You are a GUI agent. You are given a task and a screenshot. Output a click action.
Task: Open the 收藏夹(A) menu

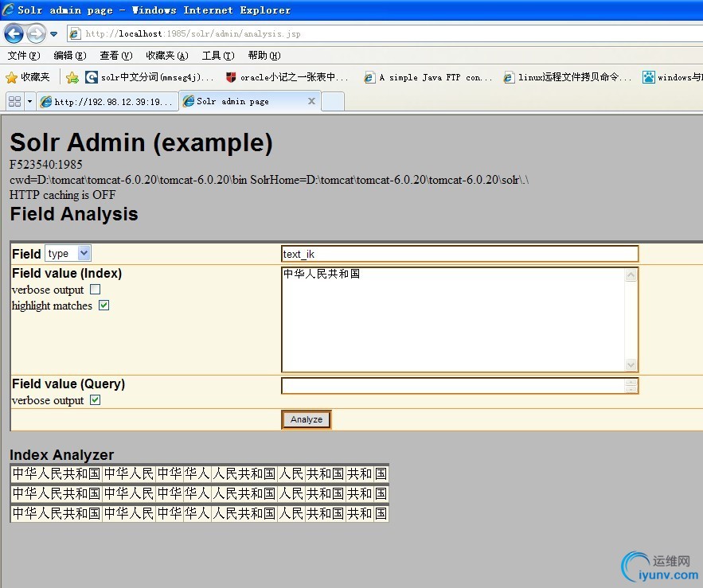click(166, 56)
